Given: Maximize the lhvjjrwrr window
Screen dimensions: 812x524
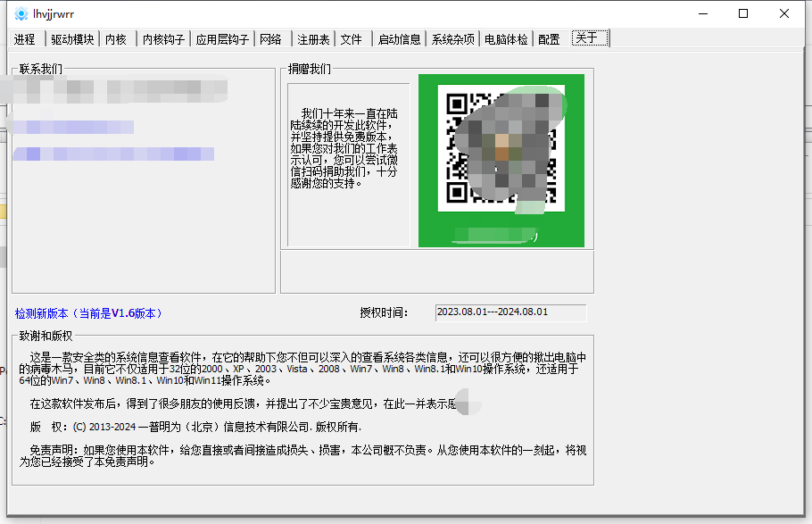Looking at the screenshot, I should [743, 14].
